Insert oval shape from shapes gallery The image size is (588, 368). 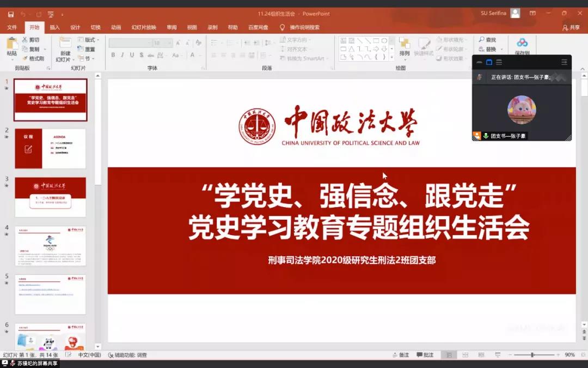click(384, 40)
